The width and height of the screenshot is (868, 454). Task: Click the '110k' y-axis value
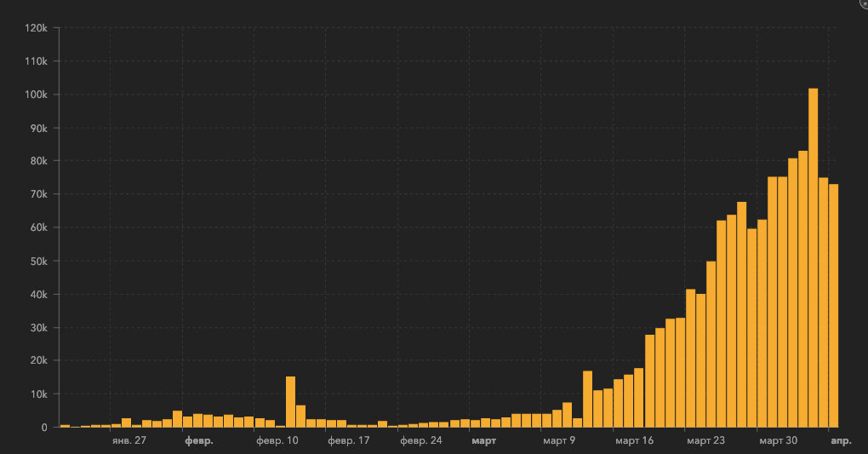click(36, 61)
